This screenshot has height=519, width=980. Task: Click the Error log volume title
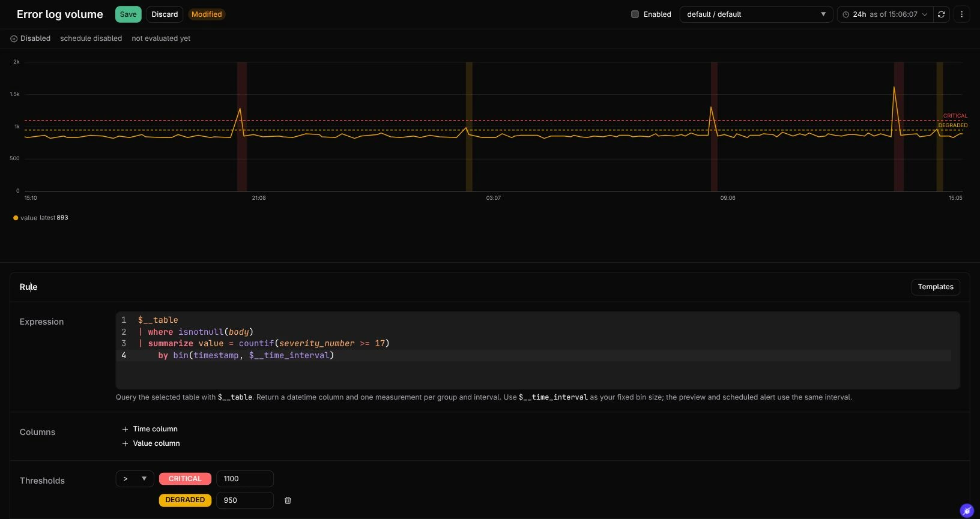[x=60, y=14]
